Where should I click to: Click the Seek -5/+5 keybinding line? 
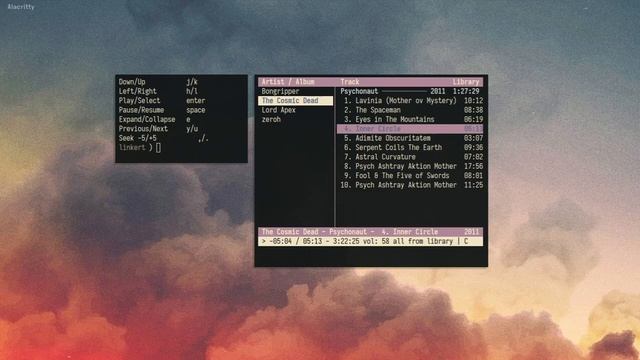point(164,138)
